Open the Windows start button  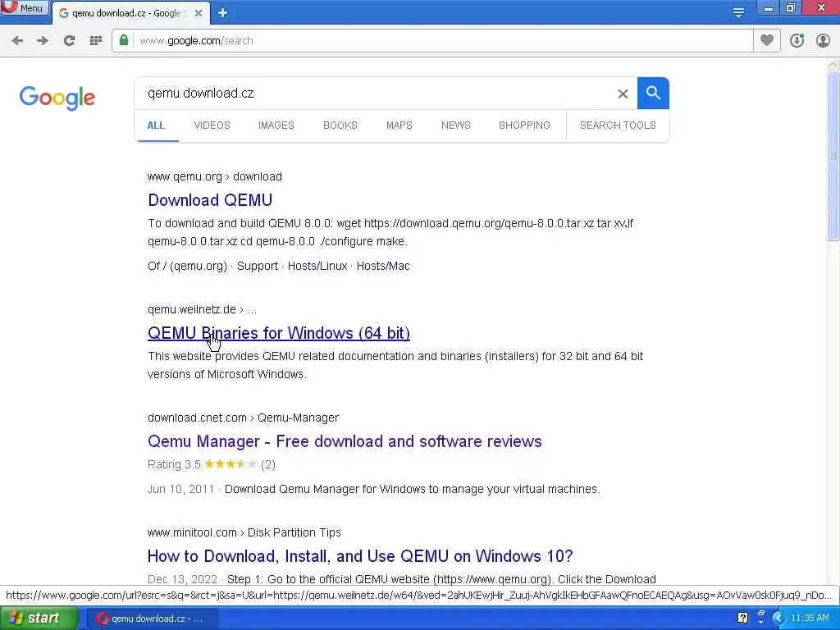pyautogui.click(x=39, y=619)
